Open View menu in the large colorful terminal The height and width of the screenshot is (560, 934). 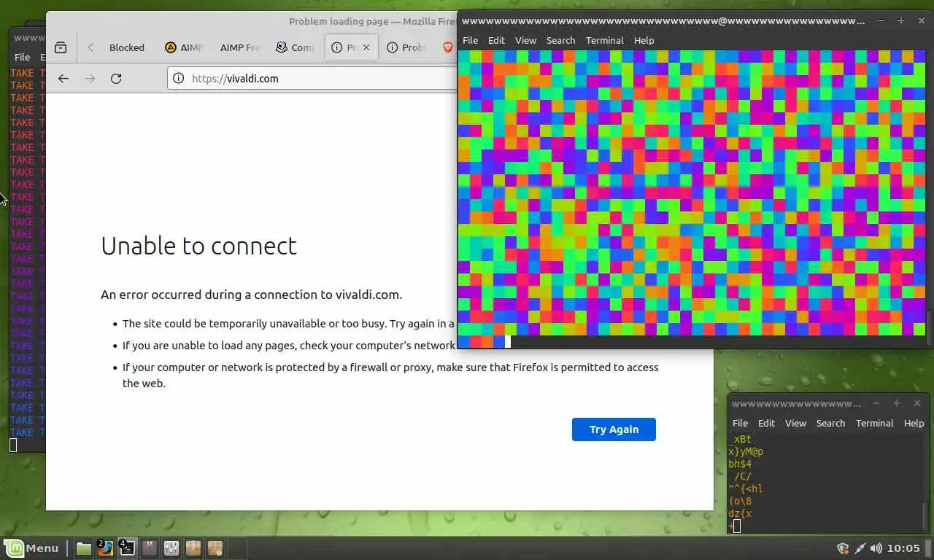(x=525, y=40)
